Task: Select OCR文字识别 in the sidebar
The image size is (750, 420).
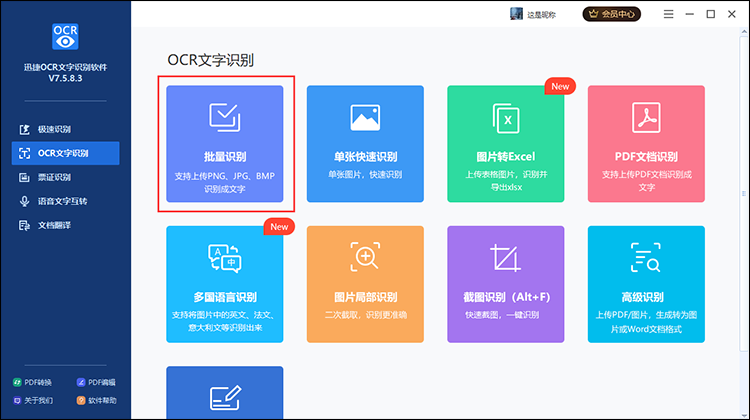Action: [x=66, y=153]
